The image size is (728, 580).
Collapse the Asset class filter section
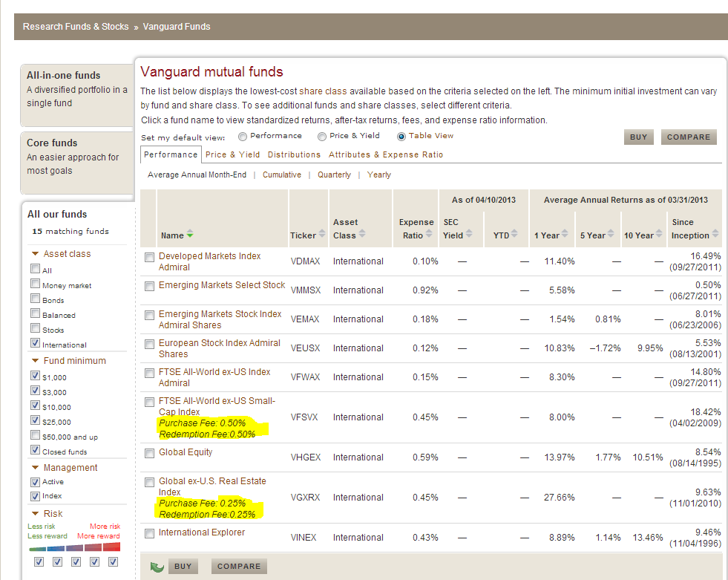point(35,254)
